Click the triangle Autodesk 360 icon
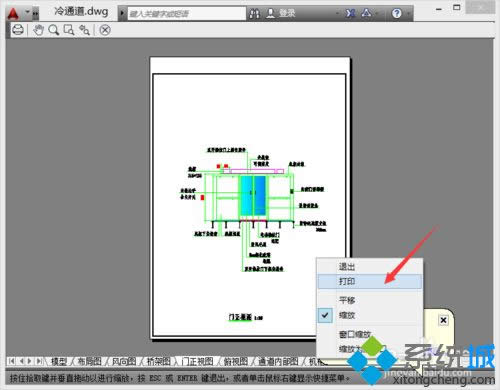The image size is (500, 390). pyautogui.click(x=366, y=13)
